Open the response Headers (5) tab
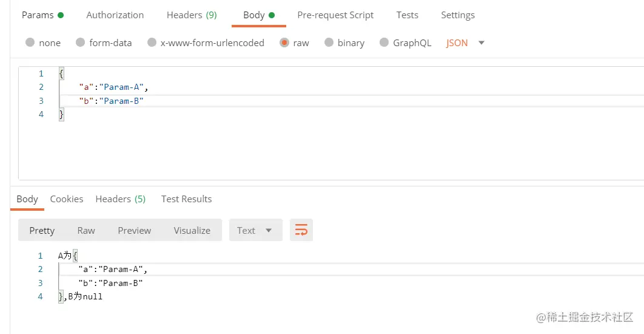The image size is (644, 334). point(120,199)
